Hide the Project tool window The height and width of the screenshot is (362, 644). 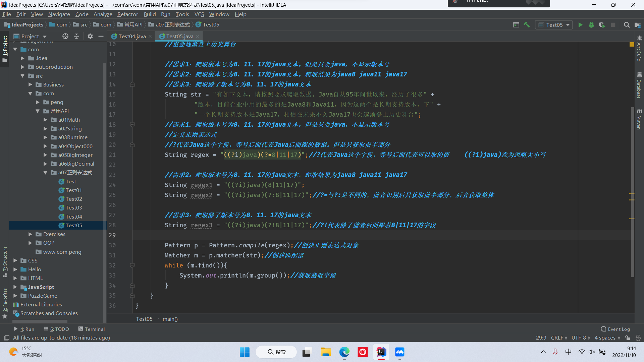click(x=101, y=36)
